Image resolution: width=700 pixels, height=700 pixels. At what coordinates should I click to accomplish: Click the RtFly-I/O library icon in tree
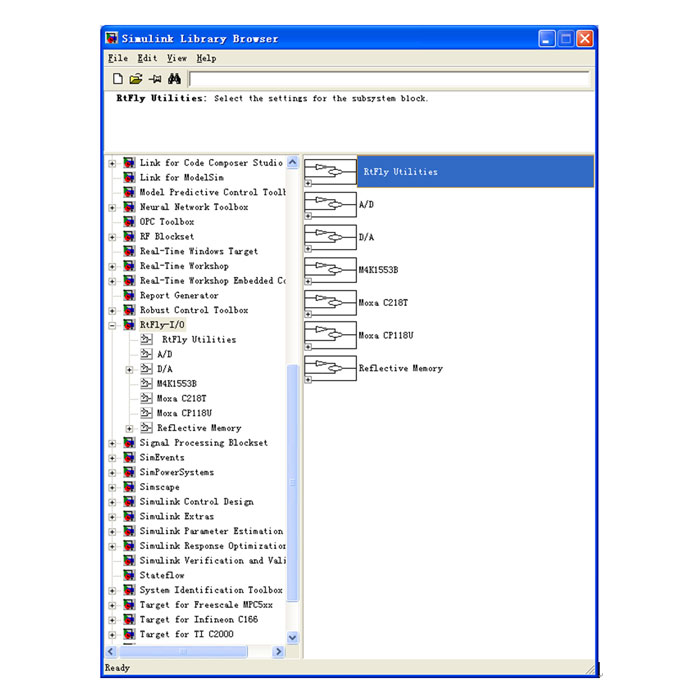129,325
